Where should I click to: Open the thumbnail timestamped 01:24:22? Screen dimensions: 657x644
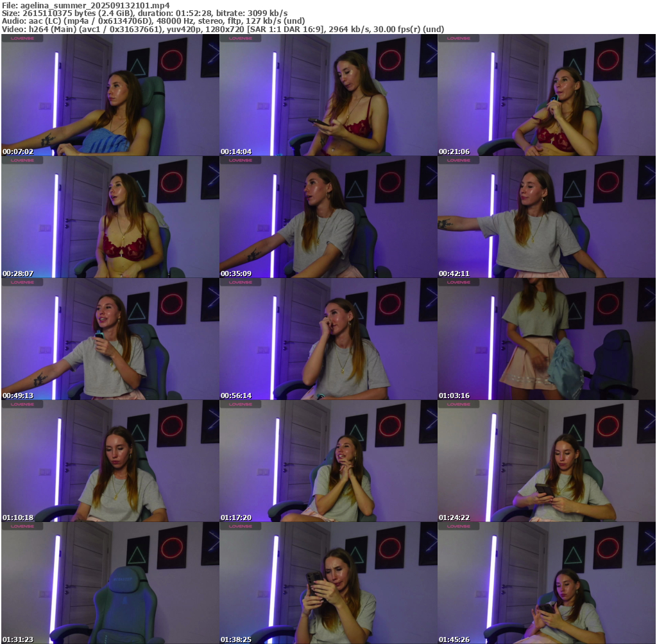[546, 461]
